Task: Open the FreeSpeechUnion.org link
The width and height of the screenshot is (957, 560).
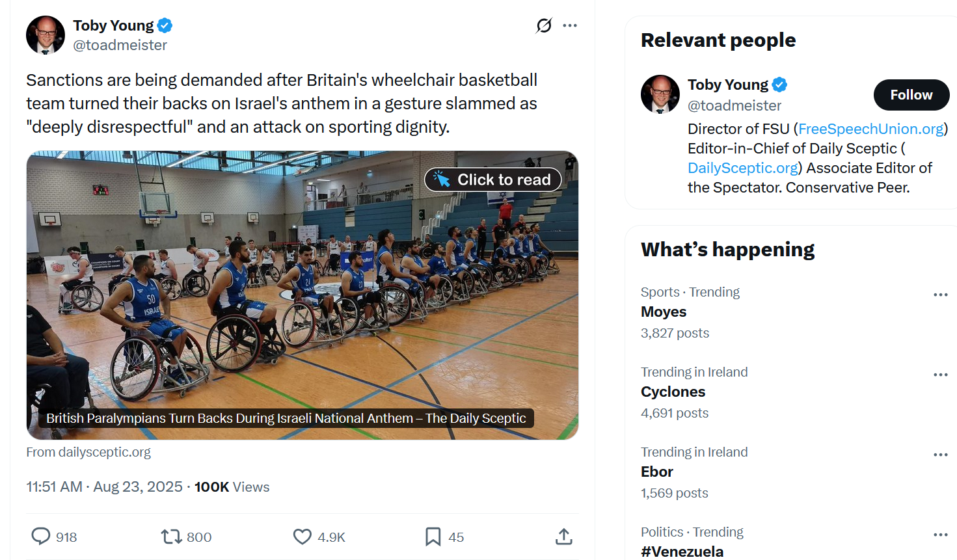Action: tap(870, 129)
